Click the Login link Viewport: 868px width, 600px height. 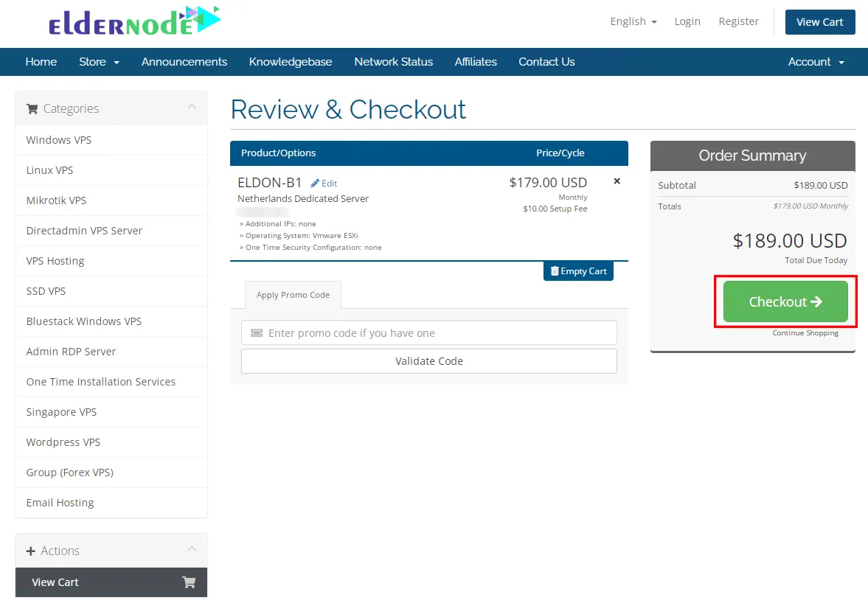[687, 21]
